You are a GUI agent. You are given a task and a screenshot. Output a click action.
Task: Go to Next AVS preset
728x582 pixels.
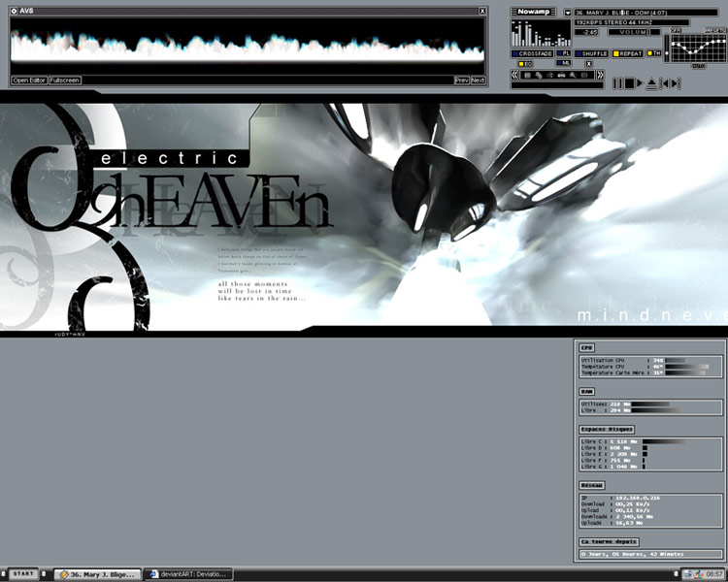pos(478,81)
